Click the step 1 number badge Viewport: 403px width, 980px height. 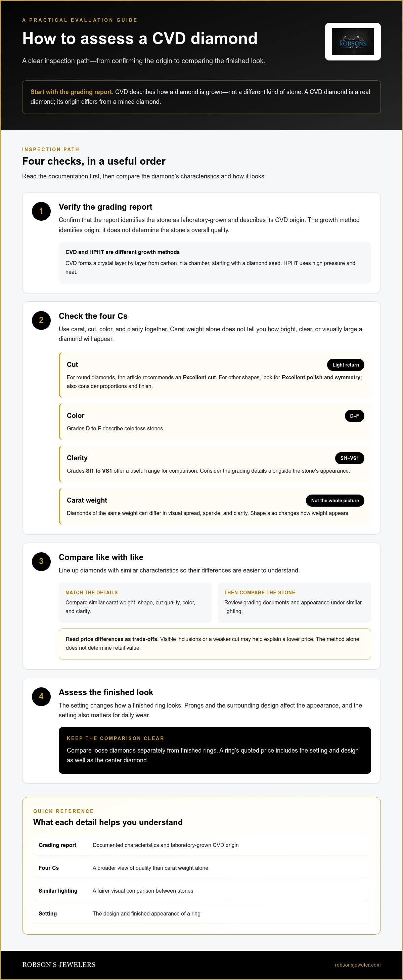click(x=41, y=211)
